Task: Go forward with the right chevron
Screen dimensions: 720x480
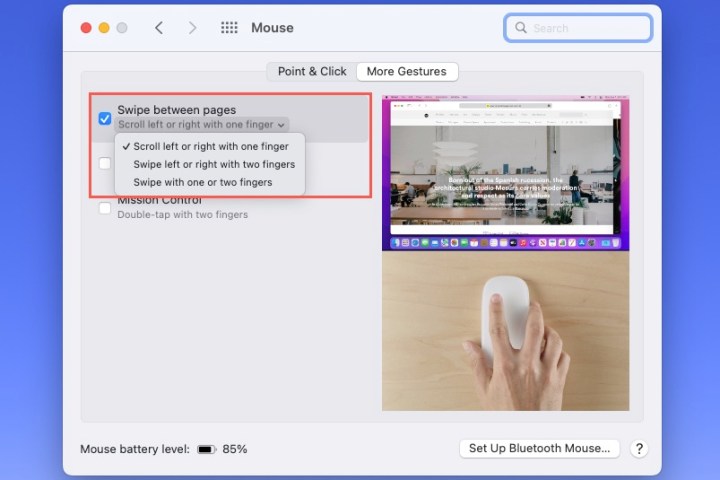Action: (x=192, y=28)
